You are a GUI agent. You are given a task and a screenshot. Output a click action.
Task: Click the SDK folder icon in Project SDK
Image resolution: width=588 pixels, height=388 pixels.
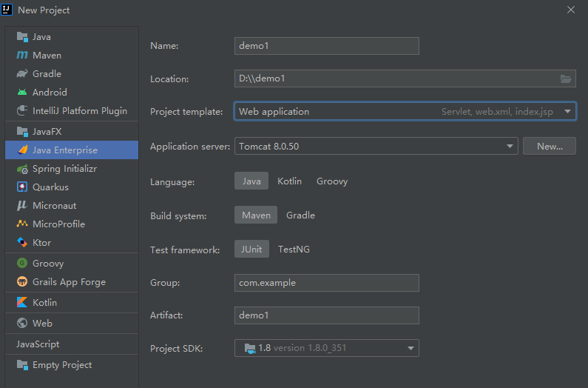click(x=250, y=348)
